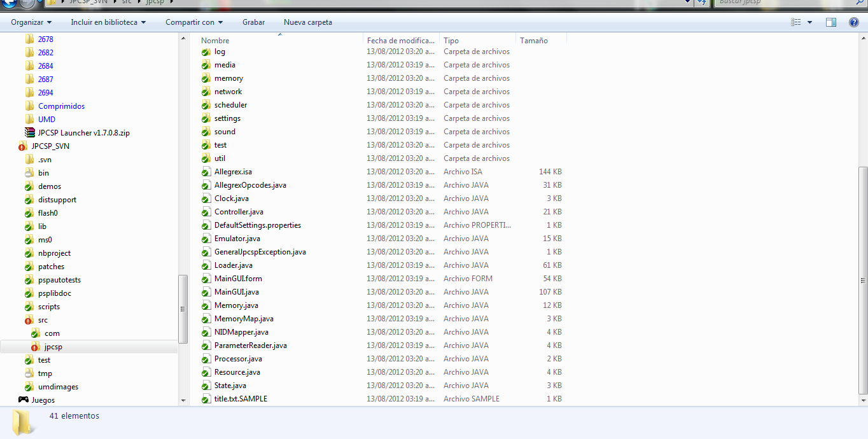The width and height of the screenshot is (868, 439).
Task: Open the JPCSP Launcher zip archive icon
Action: tap(29, 133)
